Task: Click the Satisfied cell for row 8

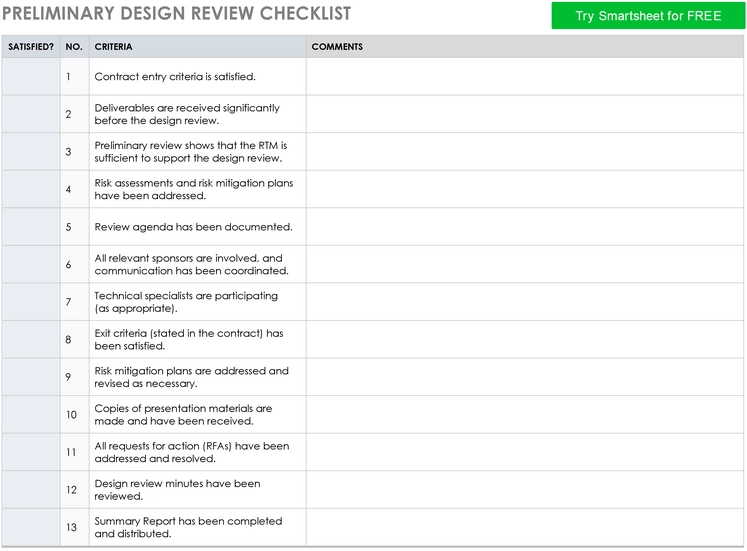Action: pyautogui.click(x=31, y=340)
